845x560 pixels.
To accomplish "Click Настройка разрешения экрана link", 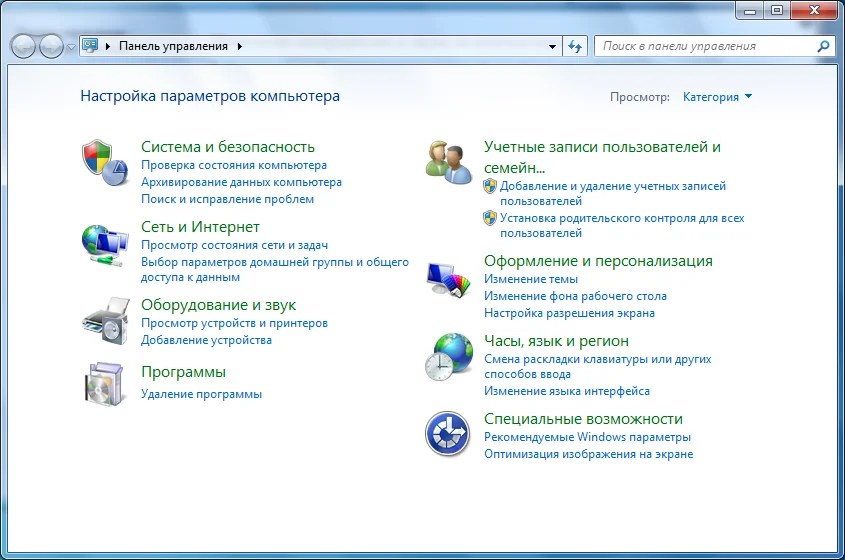I will 569,313.
